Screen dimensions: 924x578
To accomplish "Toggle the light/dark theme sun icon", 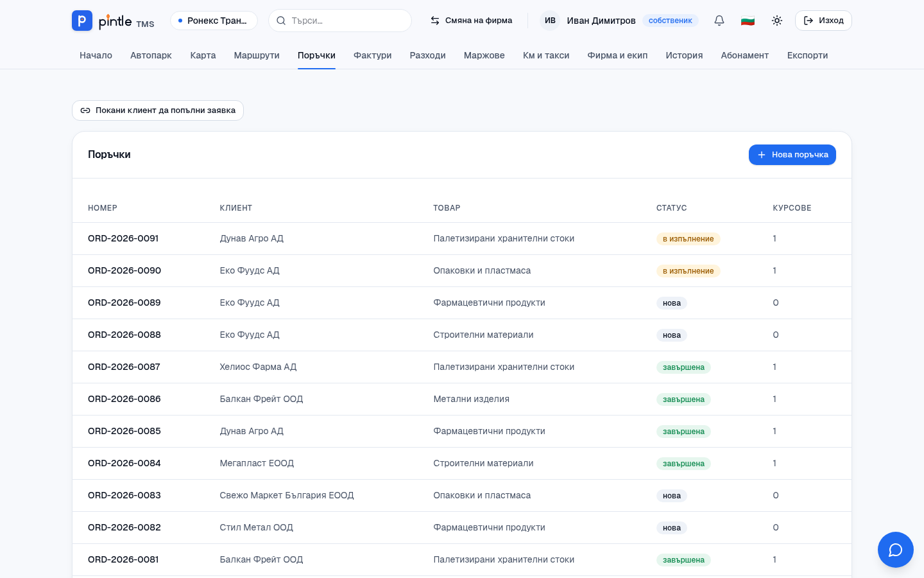I will [x=777, y=21].
